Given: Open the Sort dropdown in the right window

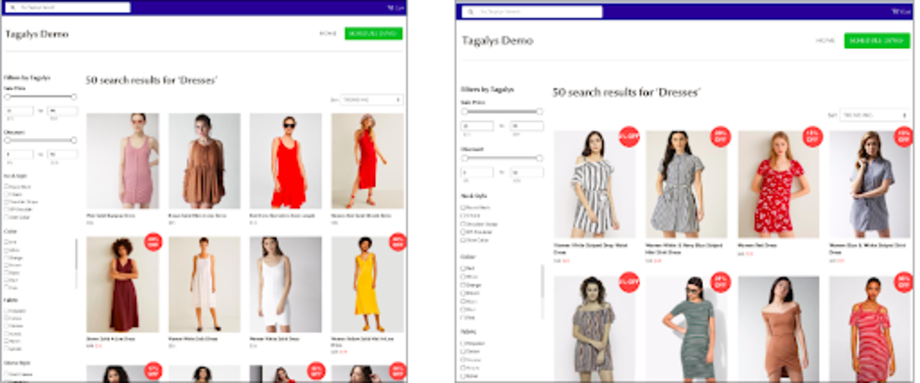Looking at the screenshot, I should pos(875,115).
